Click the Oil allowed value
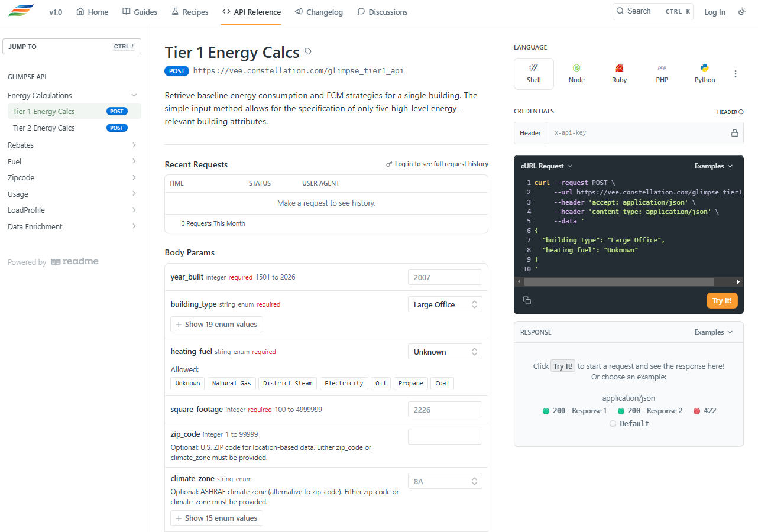This screenshot has width=758, height=532. (x=381, y=383)
